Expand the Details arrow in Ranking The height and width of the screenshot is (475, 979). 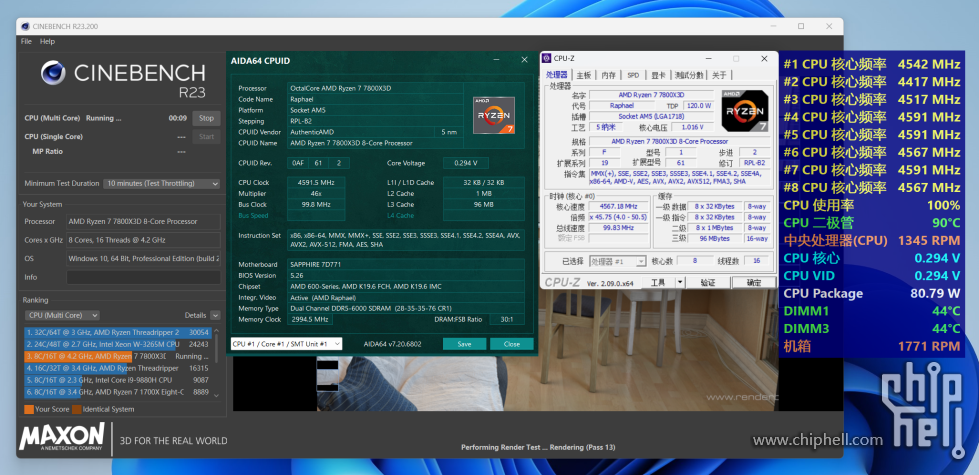215,315
